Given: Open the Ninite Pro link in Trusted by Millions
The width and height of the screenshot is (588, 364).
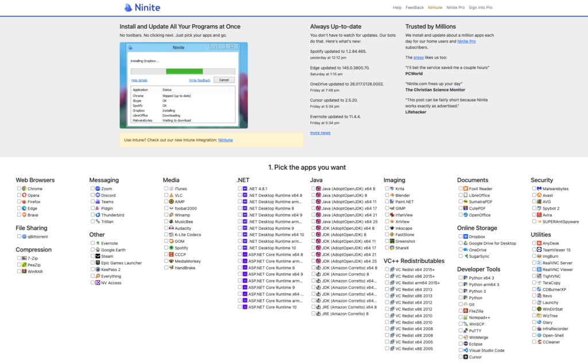Looking at the screenshot, I should tap(466, 41).
